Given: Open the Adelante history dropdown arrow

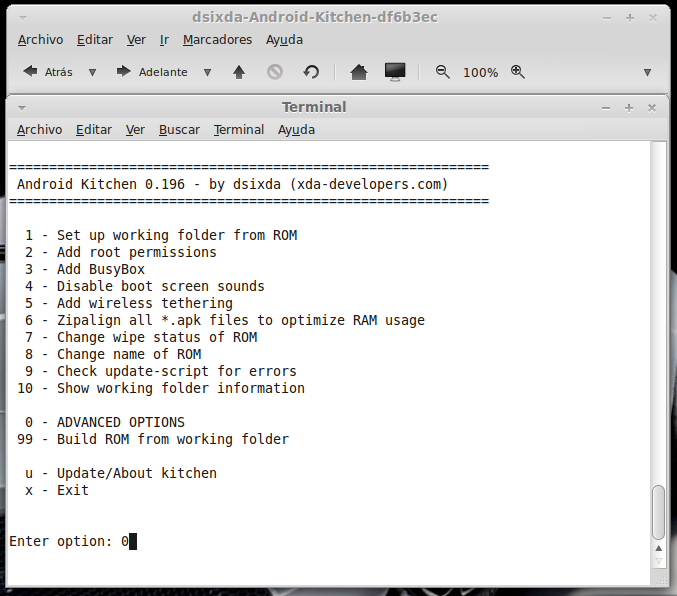Looking at the screenshot, I should (207, 72).
